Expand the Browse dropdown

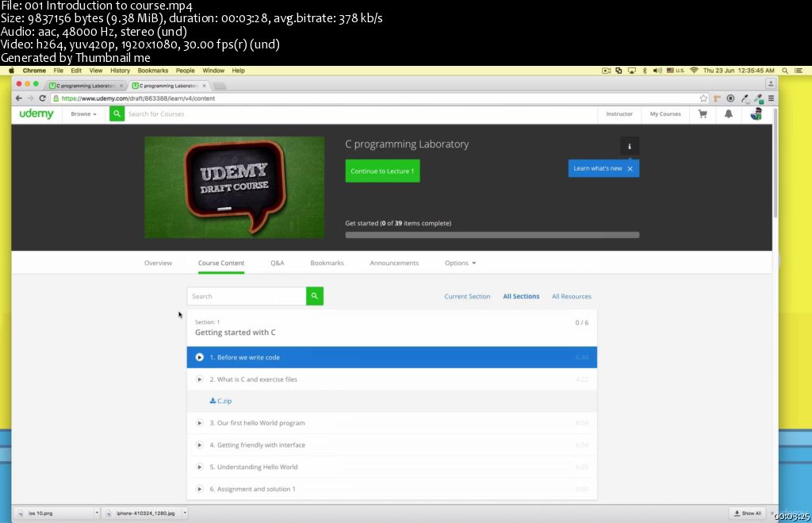[x=83, y=114]
